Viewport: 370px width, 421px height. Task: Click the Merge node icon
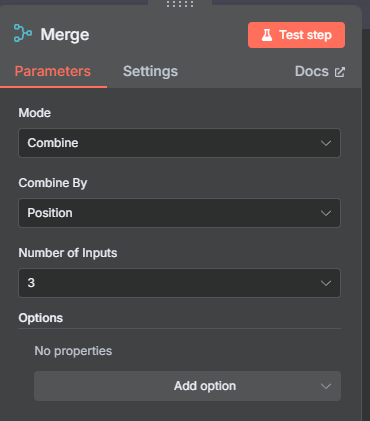(x=23, y=33)
